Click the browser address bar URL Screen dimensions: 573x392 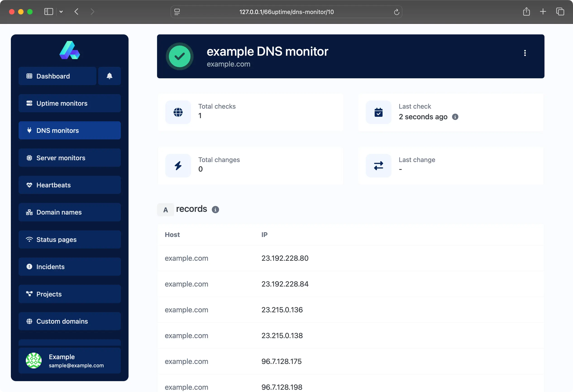[x=286, y=12]
